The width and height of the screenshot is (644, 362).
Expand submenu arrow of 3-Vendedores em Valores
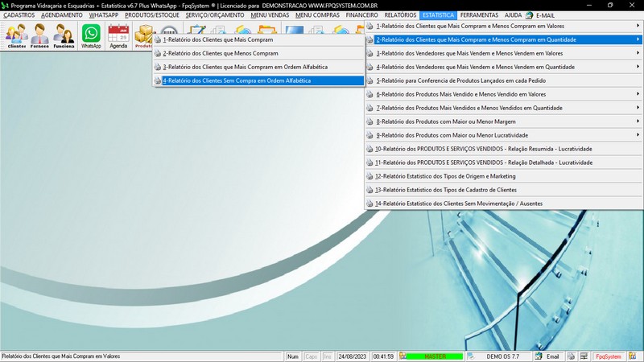point(638,53)
